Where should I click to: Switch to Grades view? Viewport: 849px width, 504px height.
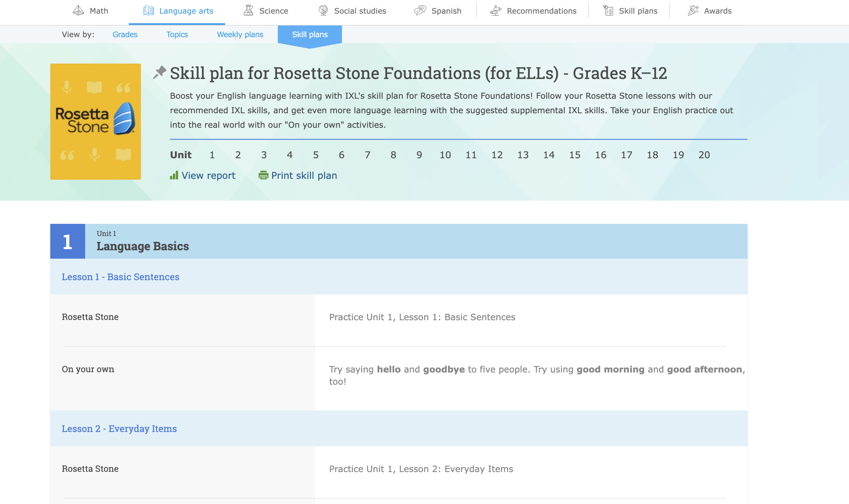click(125, 34)
